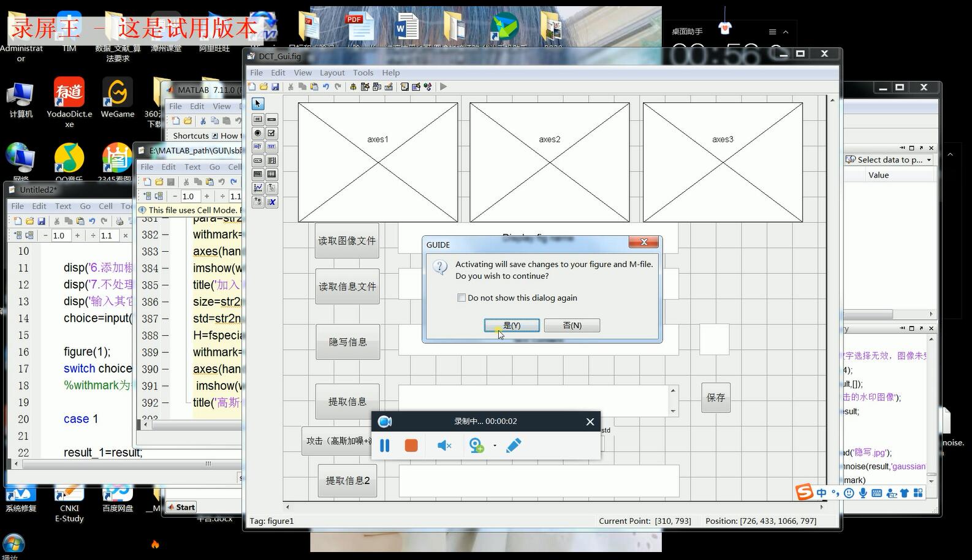The width and height of the screenshot is (972, 560).
Task: Stop the screen recording
Action: (x=411, y=445)
